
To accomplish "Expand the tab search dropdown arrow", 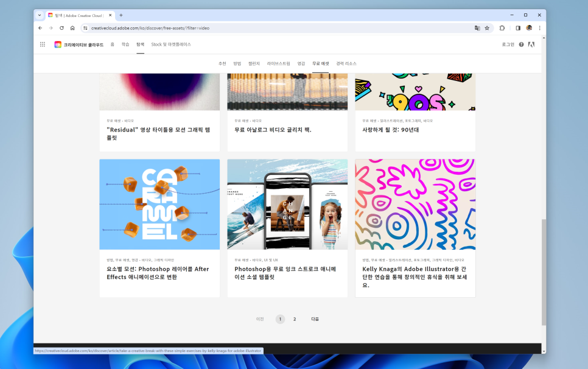I will [x=40, y=15].
